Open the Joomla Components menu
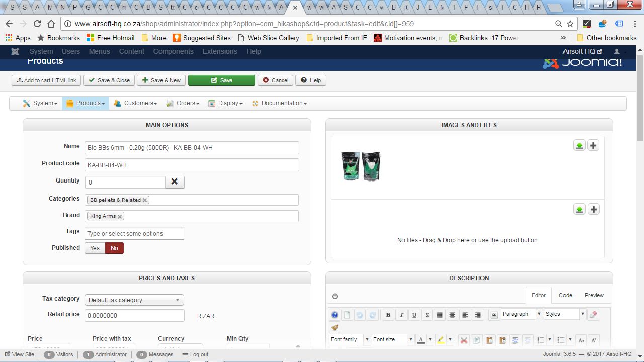The width and height of the screenshot is (644, 362). coord(174,51)
